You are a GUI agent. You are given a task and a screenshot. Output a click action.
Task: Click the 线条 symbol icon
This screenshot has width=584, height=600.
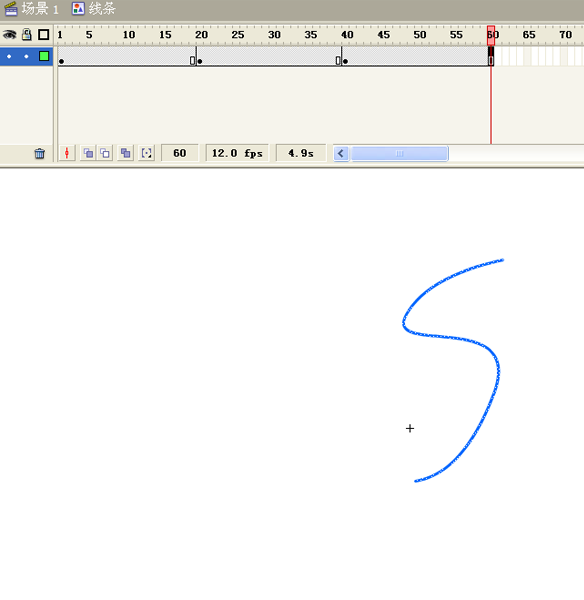click(x=78, y=8)
